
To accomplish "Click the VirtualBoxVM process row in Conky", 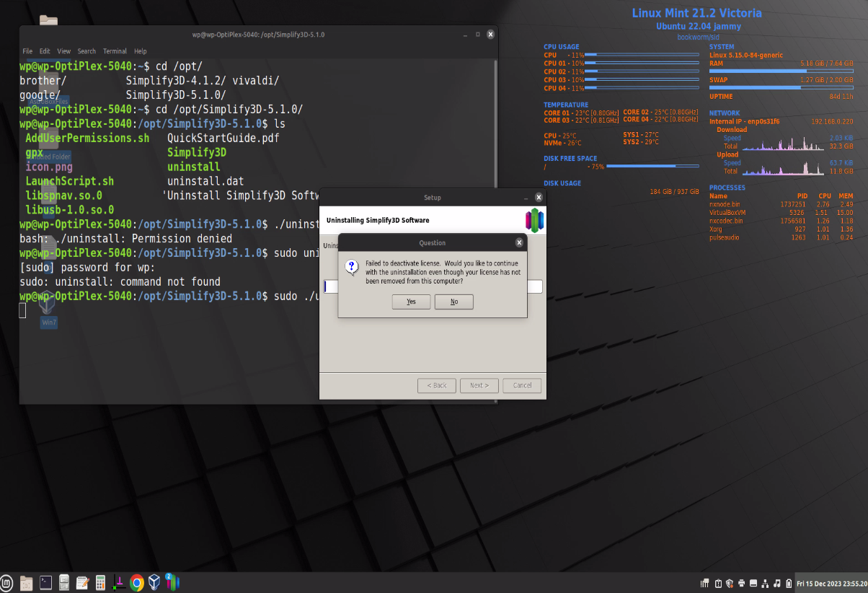I will pos(781,213).
